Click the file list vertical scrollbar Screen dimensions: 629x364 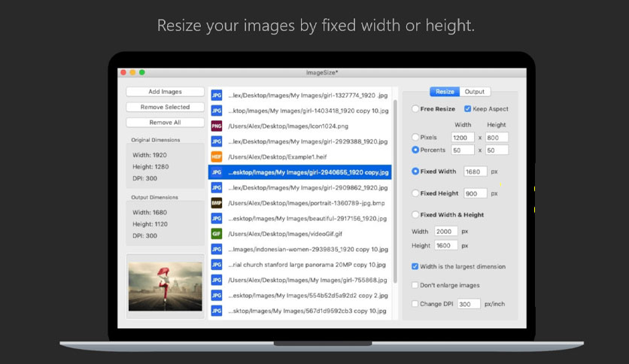395,192
